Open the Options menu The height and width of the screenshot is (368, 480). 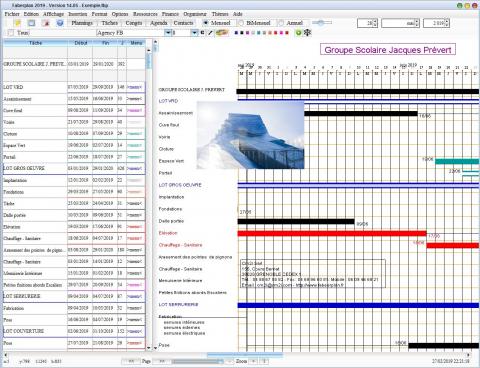pyautogui.click(x=120, y=14)
